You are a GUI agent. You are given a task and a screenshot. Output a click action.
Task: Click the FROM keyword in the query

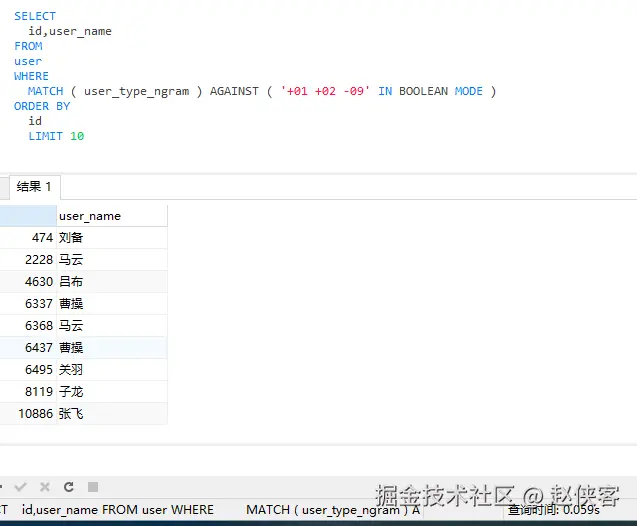pyautogui.click(x=28, y=46)
